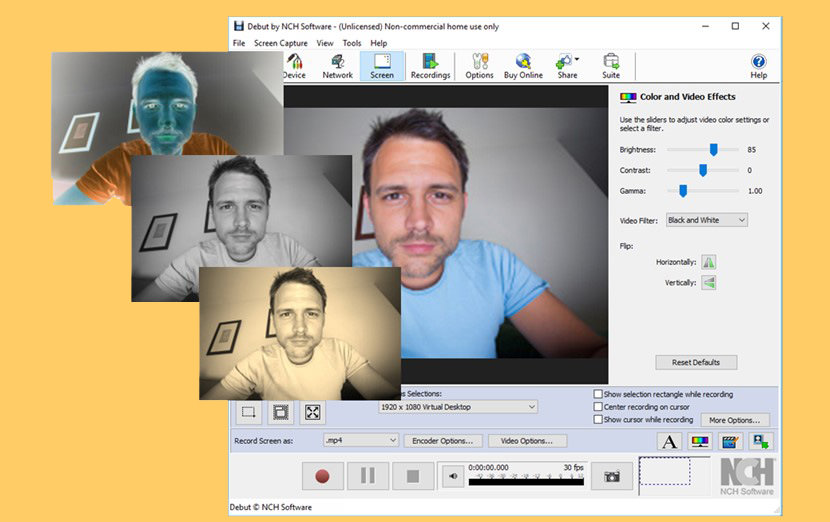The width and height of the screenshot is (830, 522).
Task: Flip video vertically
Action: pyautogui.click(x=708, y=283)
